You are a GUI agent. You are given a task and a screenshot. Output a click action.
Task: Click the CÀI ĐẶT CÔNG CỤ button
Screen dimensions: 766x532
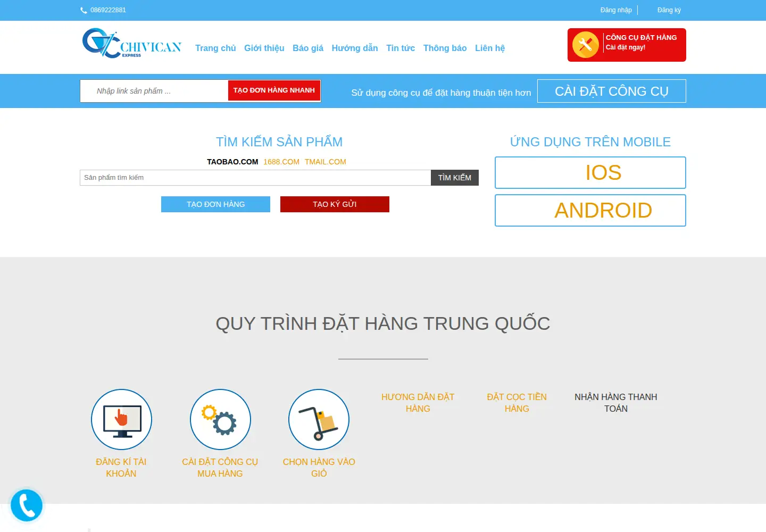[x=612, y=91]
